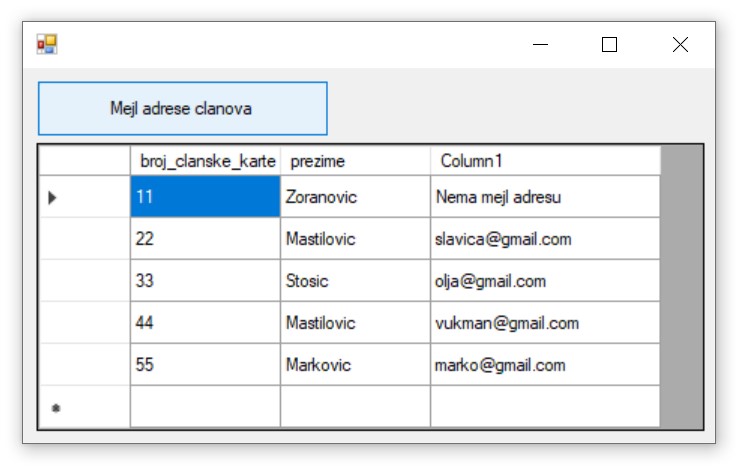Click the Stosic surname cell
The image size is (742, 471).
(x=355, y=281)
